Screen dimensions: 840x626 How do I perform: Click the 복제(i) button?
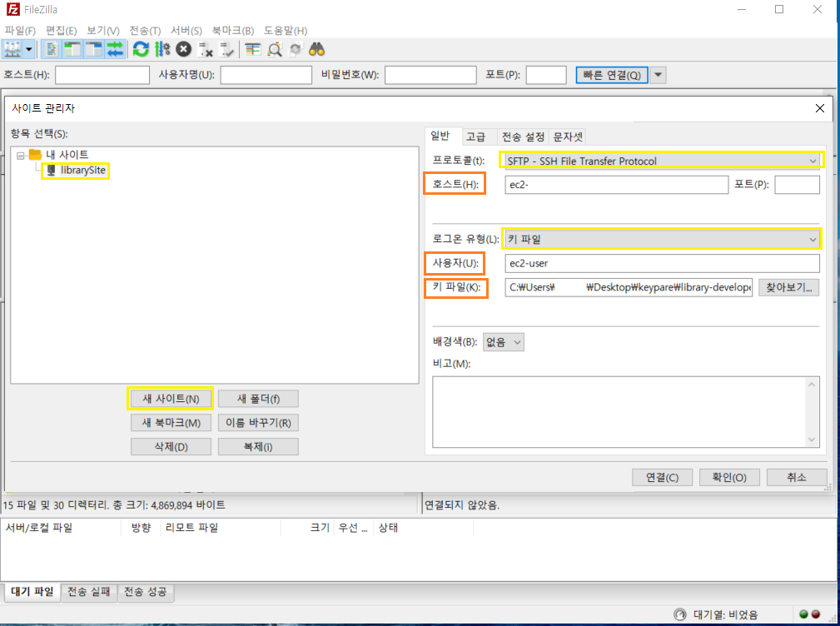[x=258, y=446]
